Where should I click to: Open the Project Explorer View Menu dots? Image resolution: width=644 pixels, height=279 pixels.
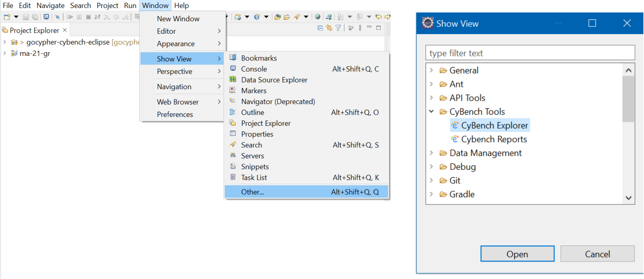pos(360,28)
